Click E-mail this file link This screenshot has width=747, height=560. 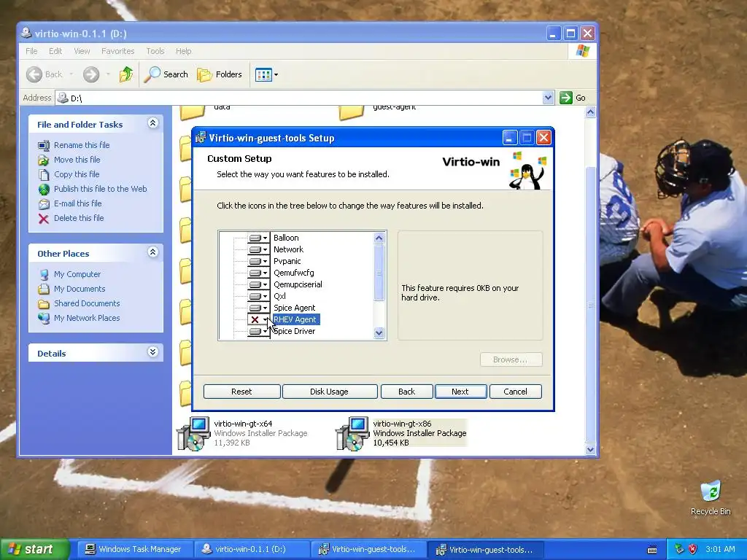[77, 203]
